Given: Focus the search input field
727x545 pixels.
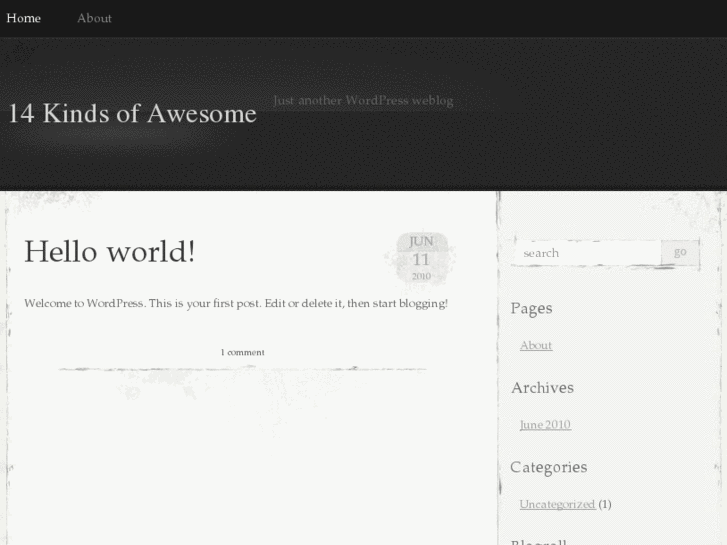Looking at the screenshot, I should [587, 253].
